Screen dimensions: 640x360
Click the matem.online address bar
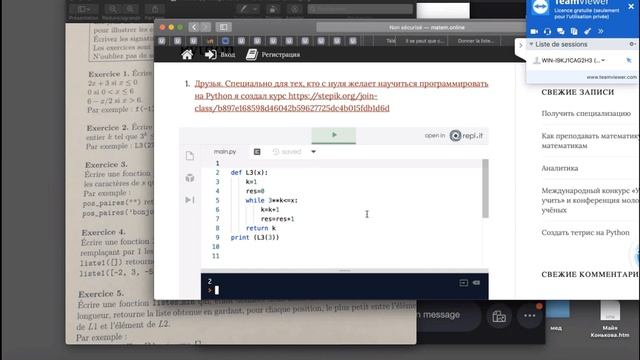coord(421,27)
